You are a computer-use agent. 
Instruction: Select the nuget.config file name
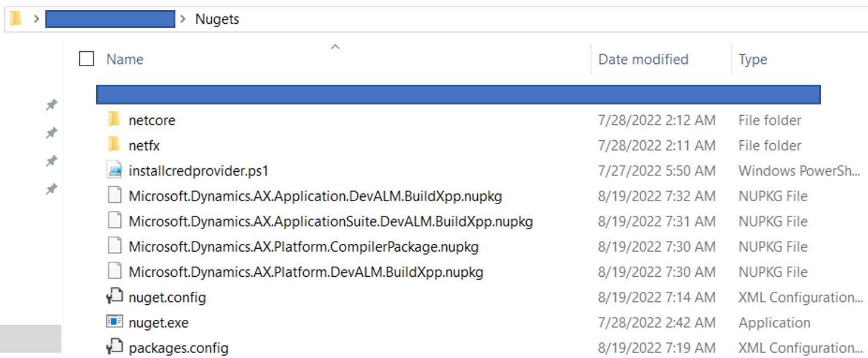[168, 297]
